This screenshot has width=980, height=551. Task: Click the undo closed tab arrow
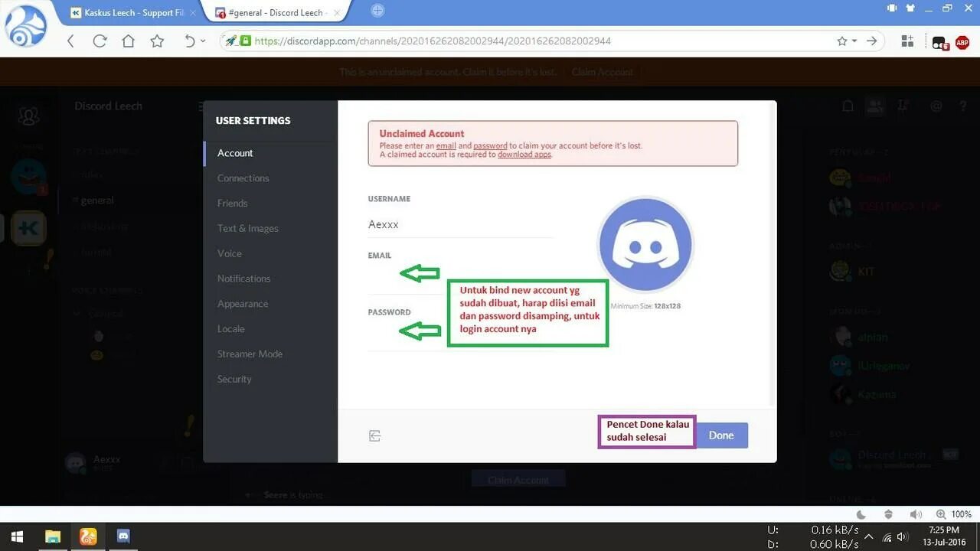coord(190,41)
